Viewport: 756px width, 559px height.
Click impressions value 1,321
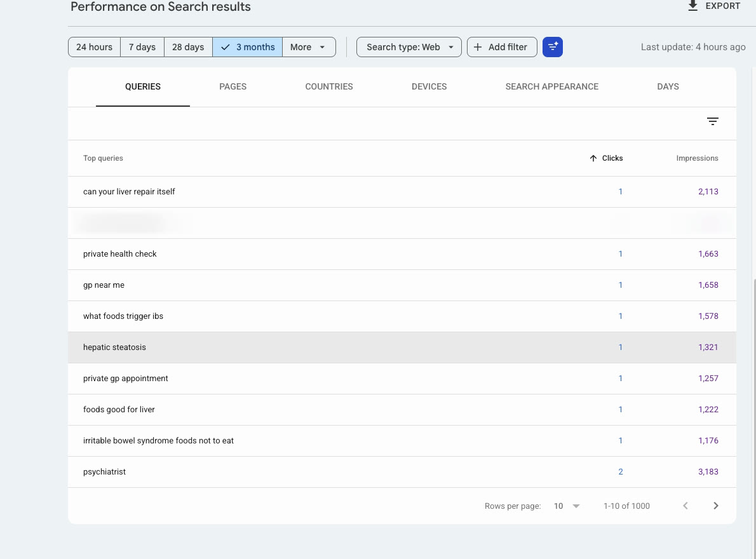click(x=708, y=347)
